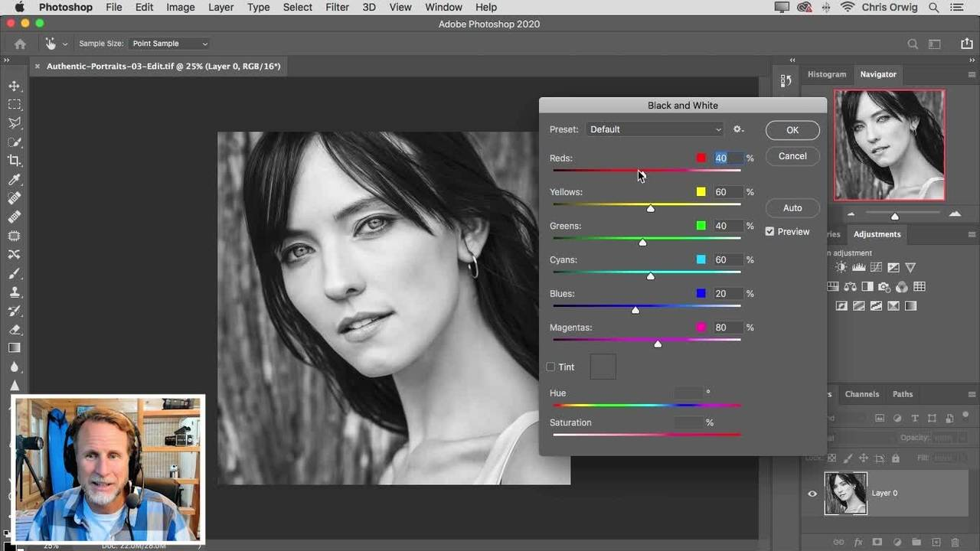The image size is (980, 551).
Task: Open the Navigator panel menu
Action: pos(972,74)
